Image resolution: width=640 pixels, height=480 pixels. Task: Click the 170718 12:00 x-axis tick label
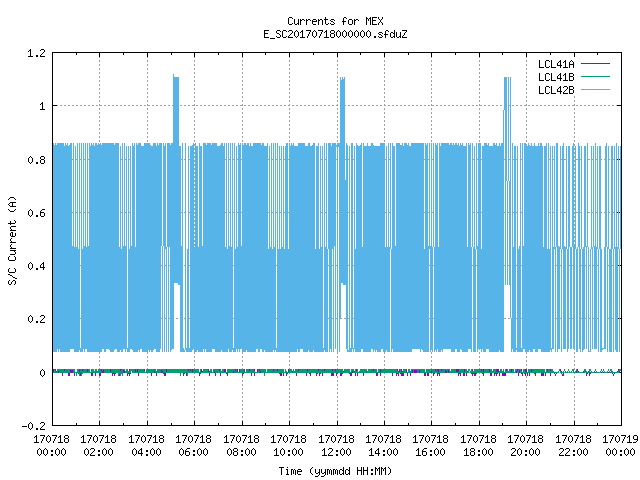[x=336, y=446]
